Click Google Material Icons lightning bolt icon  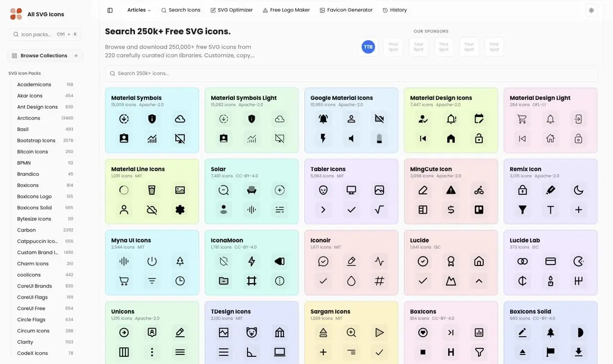point(323,139)
